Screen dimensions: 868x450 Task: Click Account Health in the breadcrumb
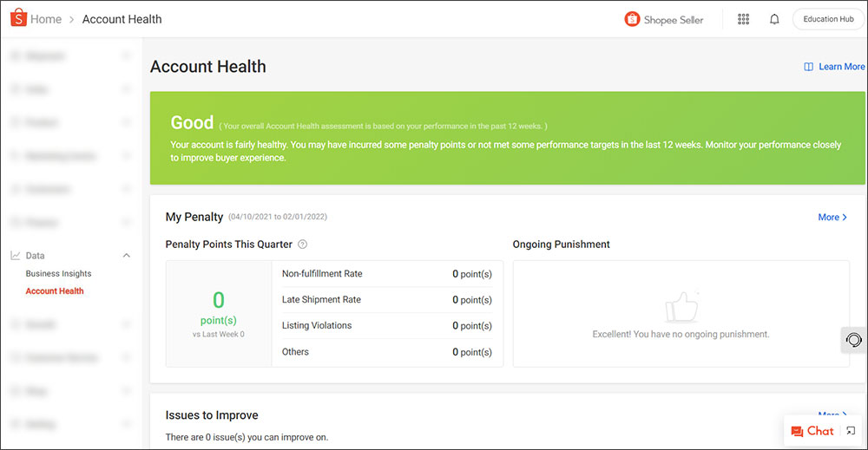(122, 19)
